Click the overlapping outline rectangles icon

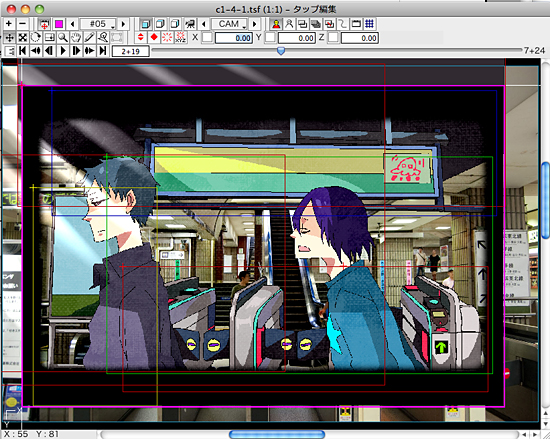(x=302, y=24)
